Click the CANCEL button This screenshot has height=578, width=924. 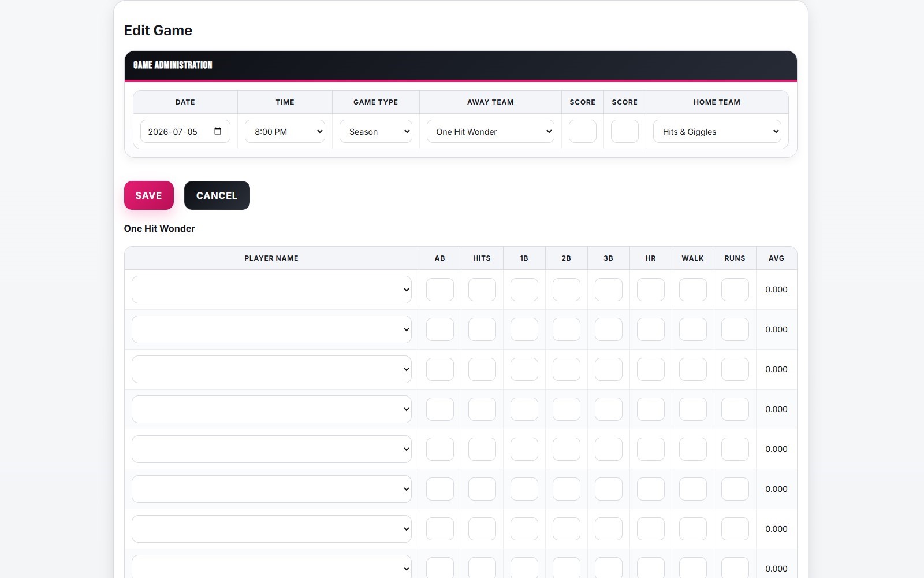pyautogui.click(x=217, y=195)
